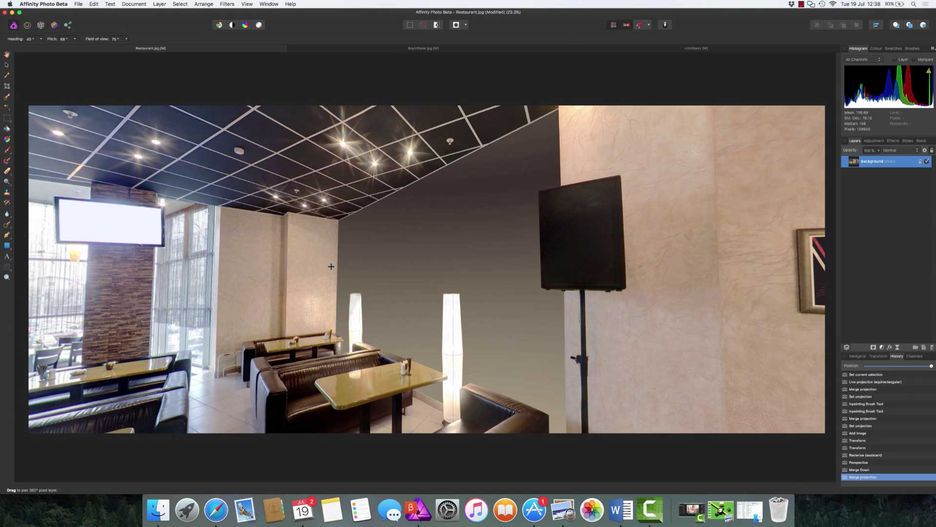Switch to the Liquify persona icon
936x527 pixels.
point(27,25)
